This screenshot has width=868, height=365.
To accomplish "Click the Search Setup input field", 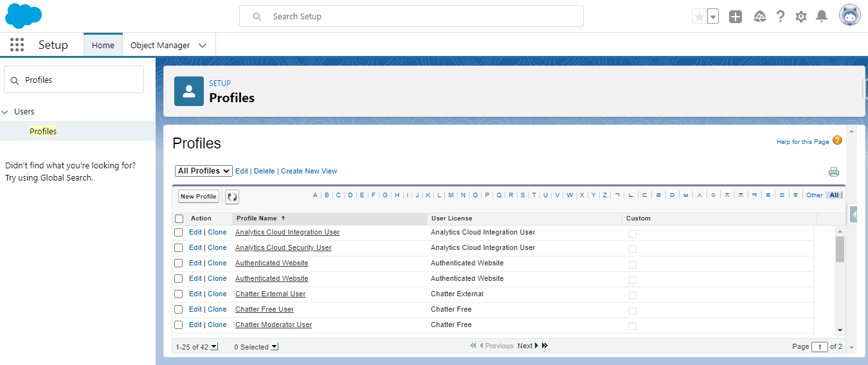I will pos(411,17).
